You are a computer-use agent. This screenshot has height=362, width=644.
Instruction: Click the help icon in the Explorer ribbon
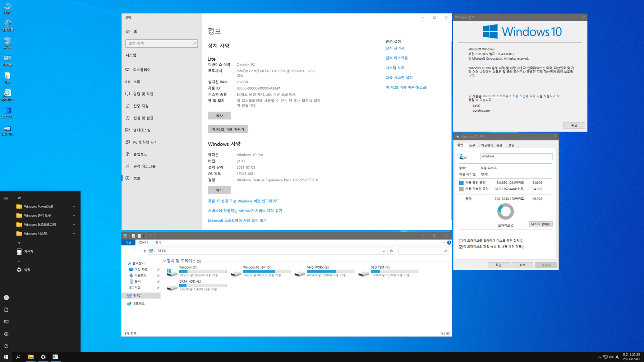(449, 242)
